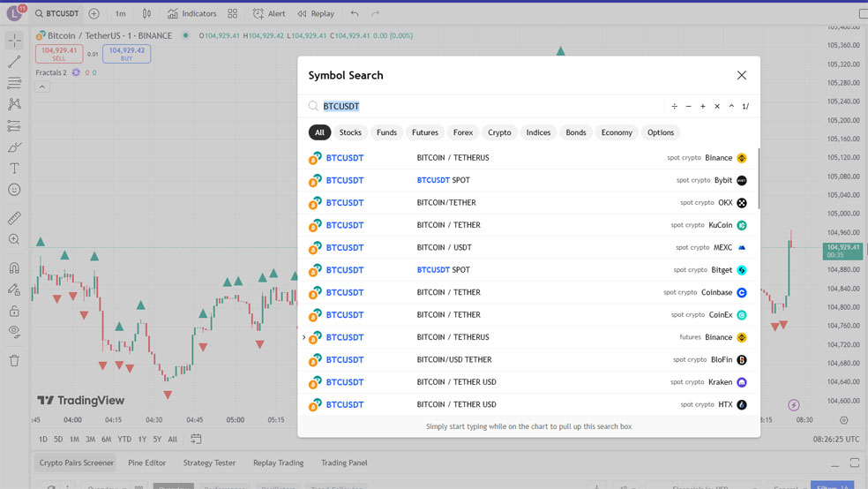The height and width of the screenshot is (489, 868).
Task: Select the Indices filter tab
Action: [x=539, y=132]
